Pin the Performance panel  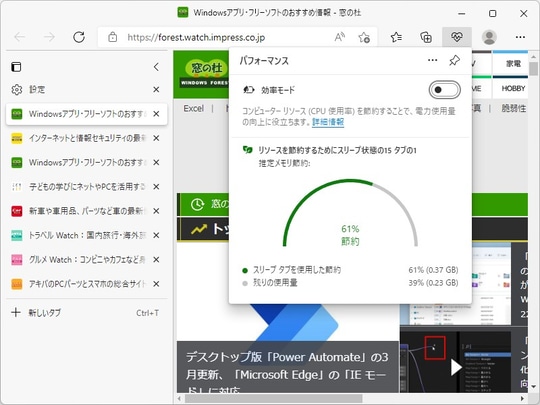(455, 60)
